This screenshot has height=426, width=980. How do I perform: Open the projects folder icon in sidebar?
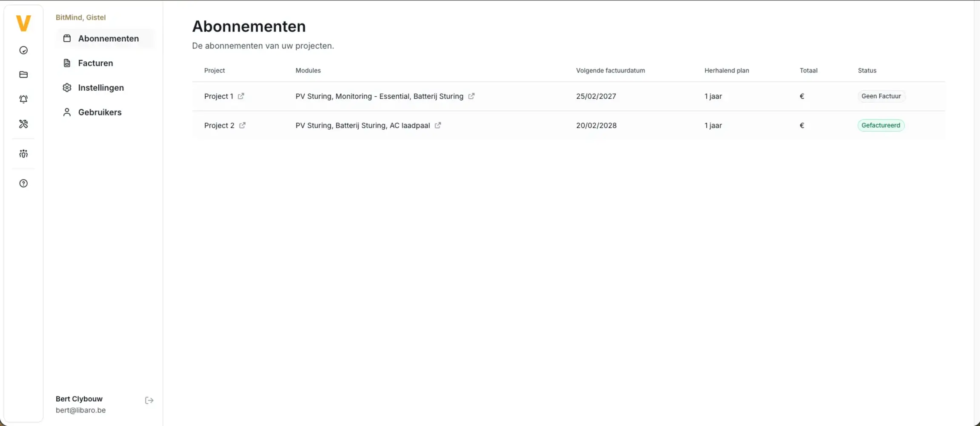click(23, 75)
